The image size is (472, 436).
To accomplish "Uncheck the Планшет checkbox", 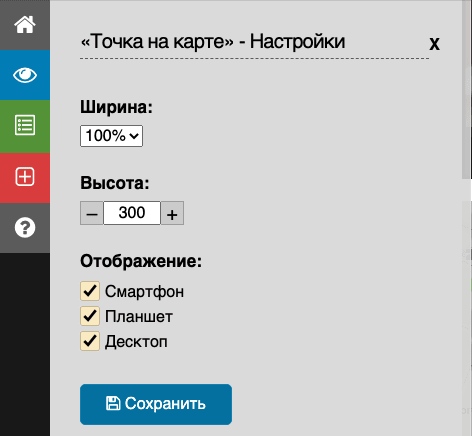I will coord(90,316).
